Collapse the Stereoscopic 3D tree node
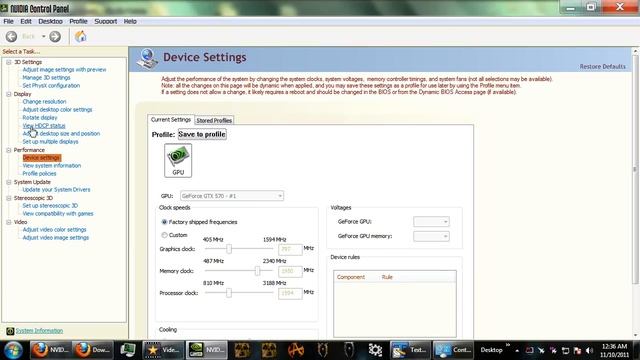The width and height of the screenshot is (640, 360). tap(9, 198)
